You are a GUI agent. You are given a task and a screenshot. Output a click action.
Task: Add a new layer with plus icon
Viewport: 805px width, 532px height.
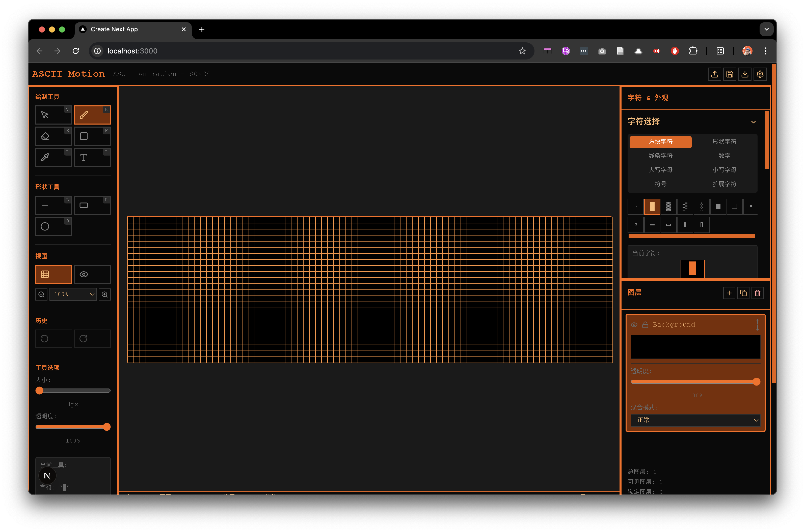coord(729,293)
